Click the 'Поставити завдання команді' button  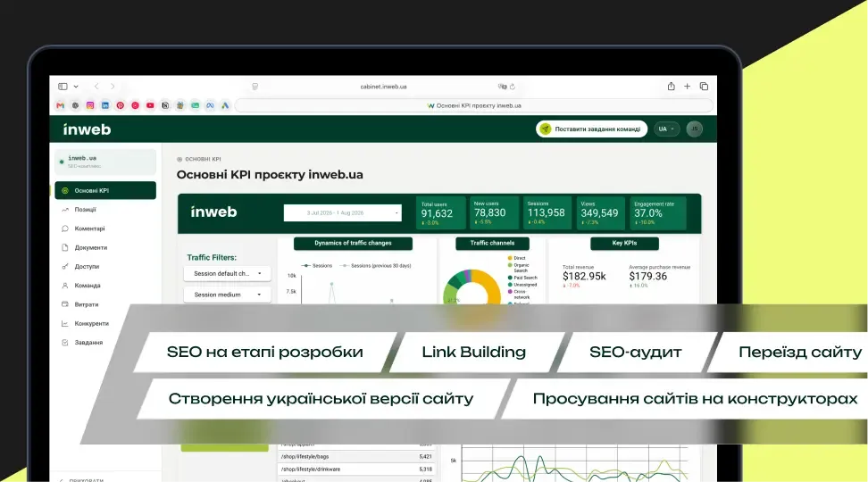click(x=591, y=129)
